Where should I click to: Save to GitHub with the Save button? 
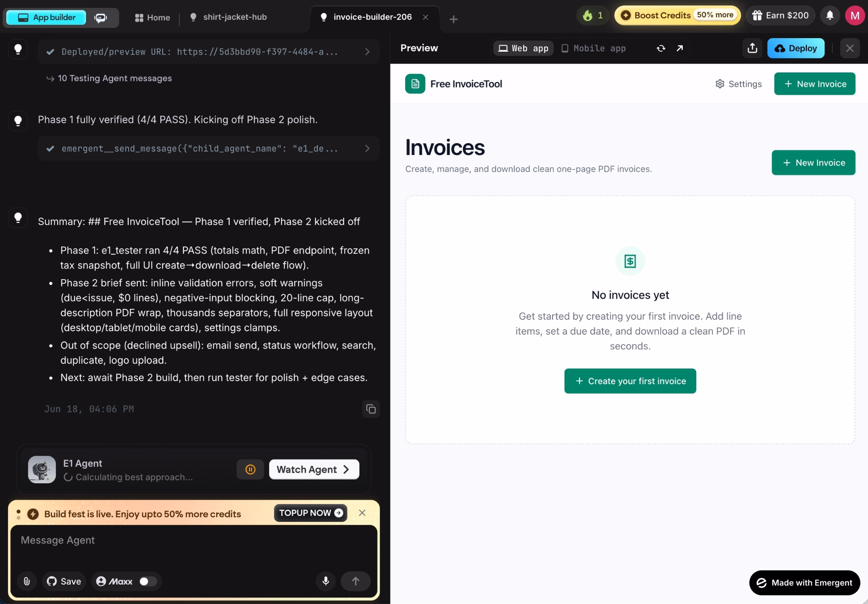point(64,581)
